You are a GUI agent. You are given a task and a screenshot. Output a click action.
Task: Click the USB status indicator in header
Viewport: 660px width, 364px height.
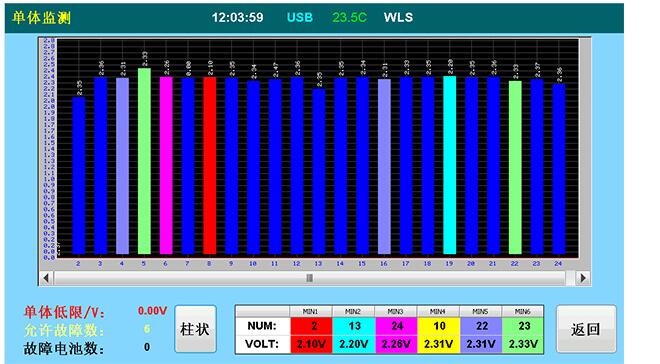(300, 18)
